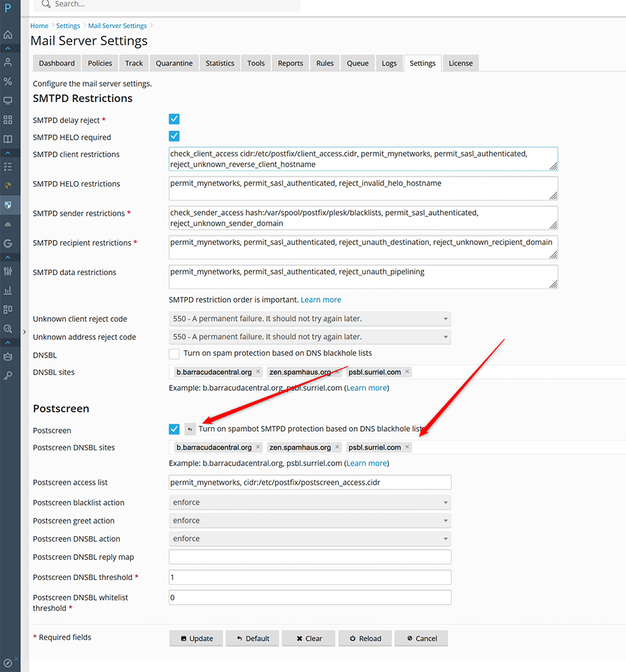626x672 pixels.
Task: Open the monitor sidebar icon
Action: 8,101
